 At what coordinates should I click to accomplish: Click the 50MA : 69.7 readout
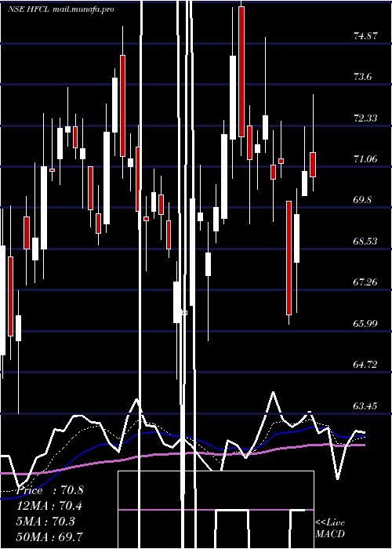tap(49, 536)
